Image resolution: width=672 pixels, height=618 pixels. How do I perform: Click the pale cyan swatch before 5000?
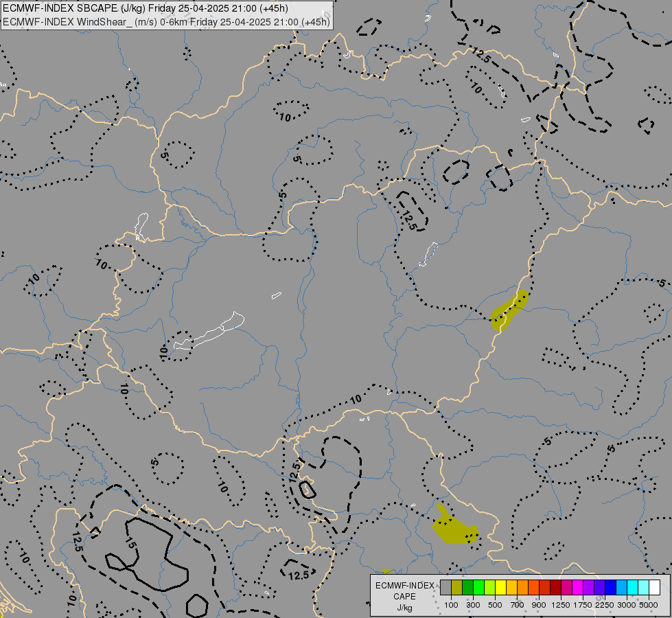coord(644,588)
